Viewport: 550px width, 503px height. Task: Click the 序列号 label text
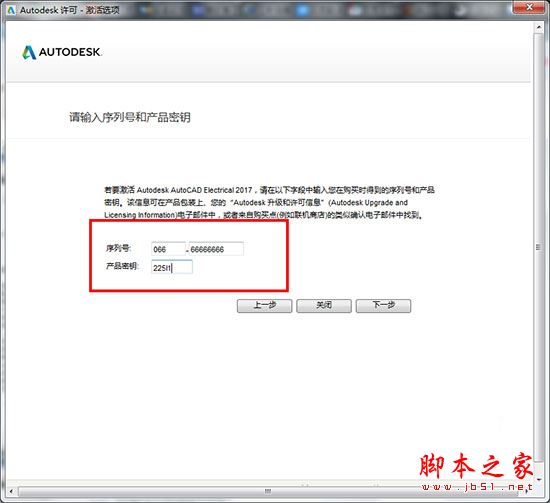(118, 248)
